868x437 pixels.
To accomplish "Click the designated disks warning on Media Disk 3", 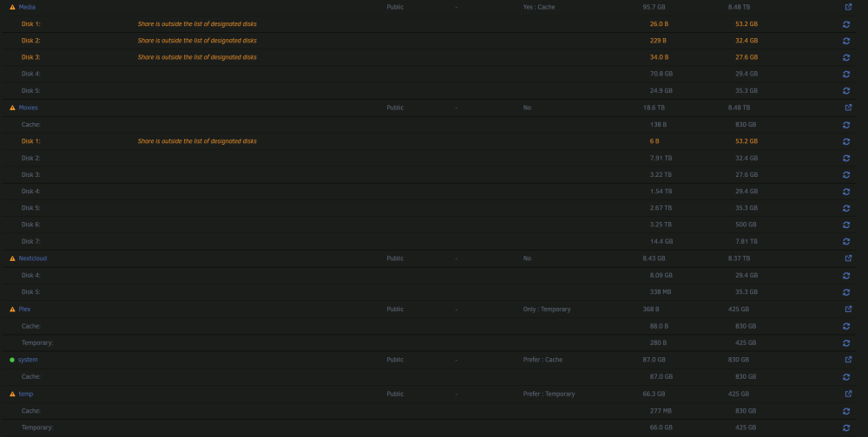I will click(x=197, y=57).
